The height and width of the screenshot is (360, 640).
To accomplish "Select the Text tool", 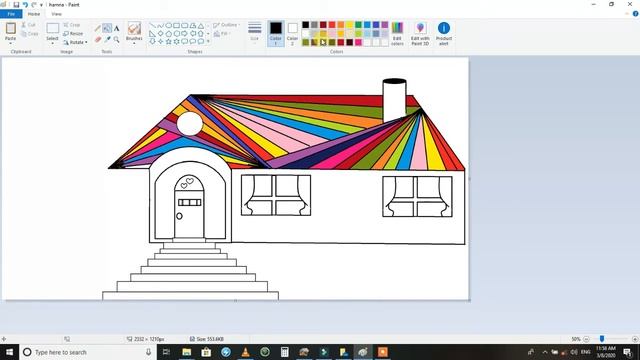I will tap(117, 28).
